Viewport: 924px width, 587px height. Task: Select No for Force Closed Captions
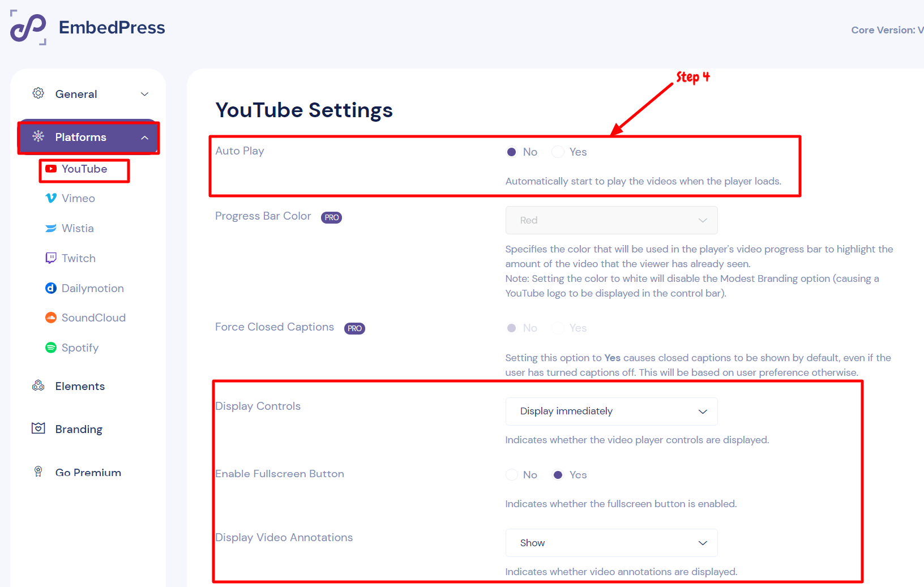click(x=512, y=328)
